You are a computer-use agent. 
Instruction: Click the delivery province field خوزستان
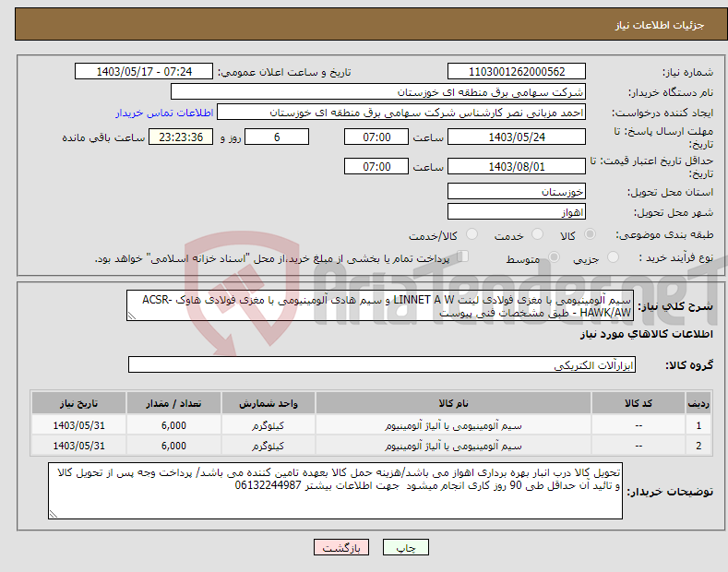(x=517, y=191)
